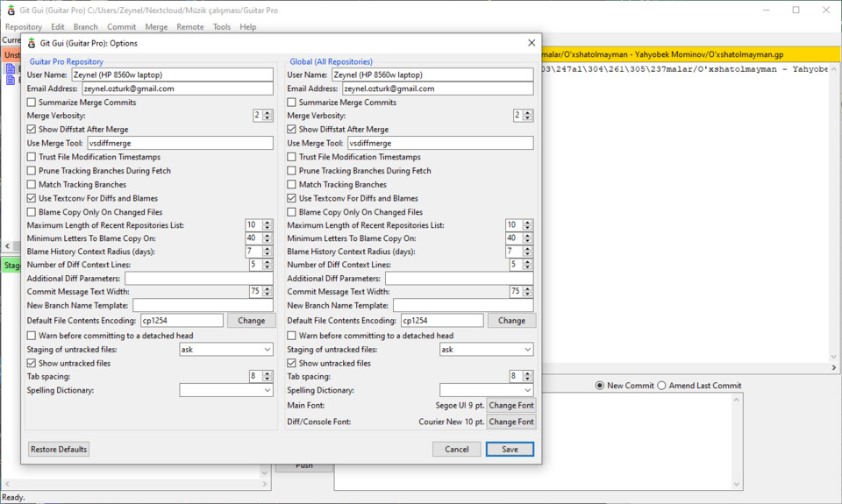Click 'Segoe UI 9 pt.' main font value
The image size is (842, 504).
pos(460,405)
